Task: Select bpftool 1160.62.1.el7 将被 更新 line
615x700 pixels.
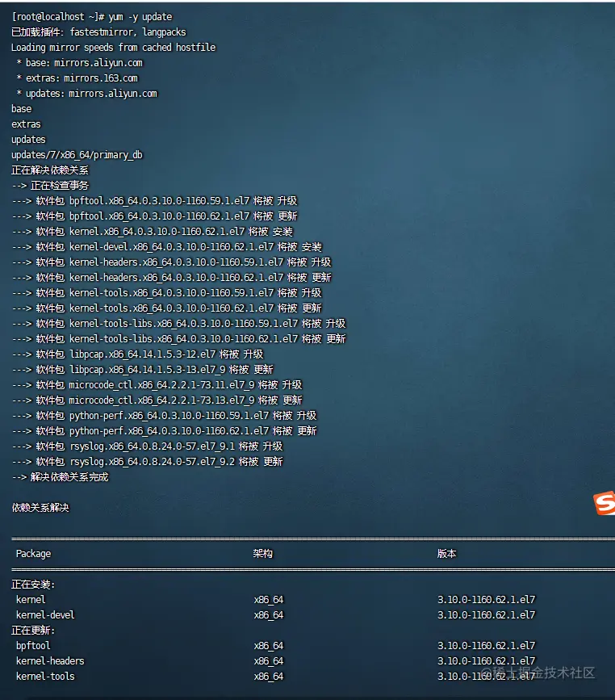Action: (x=154, y=216)
